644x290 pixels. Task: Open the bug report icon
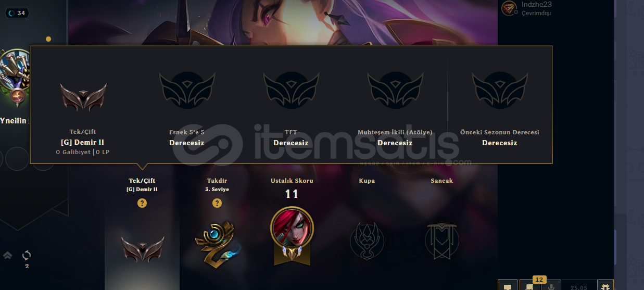[605, 286]
